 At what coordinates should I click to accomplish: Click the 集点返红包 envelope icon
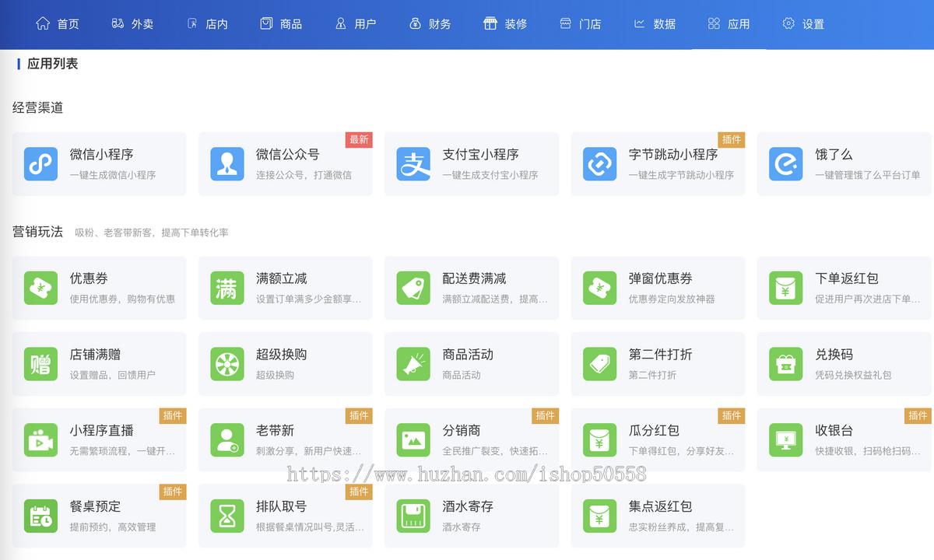(x=599, y=516)
